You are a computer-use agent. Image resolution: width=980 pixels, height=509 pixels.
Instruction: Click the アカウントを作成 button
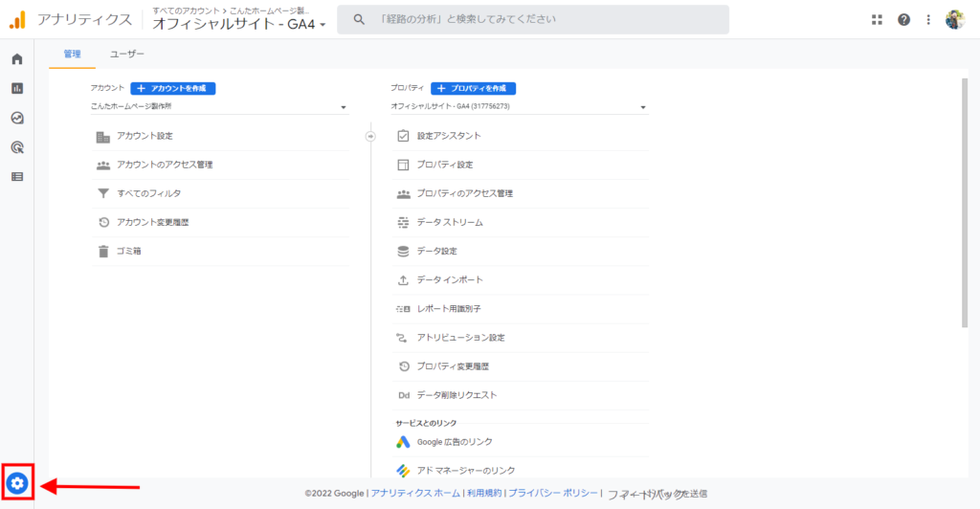[x=173, y=89]
